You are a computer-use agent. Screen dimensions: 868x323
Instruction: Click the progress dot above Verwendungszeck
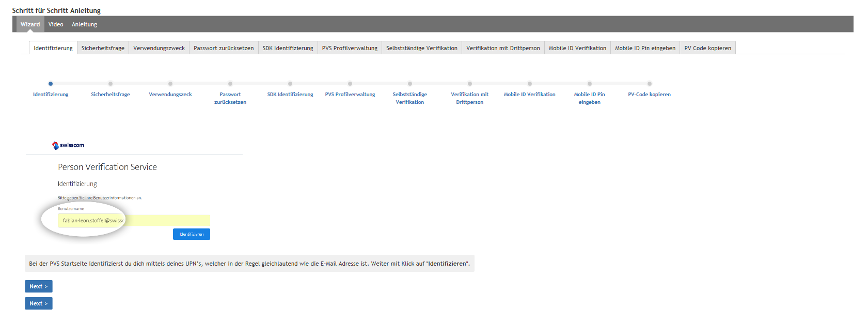tap(170, 84)
